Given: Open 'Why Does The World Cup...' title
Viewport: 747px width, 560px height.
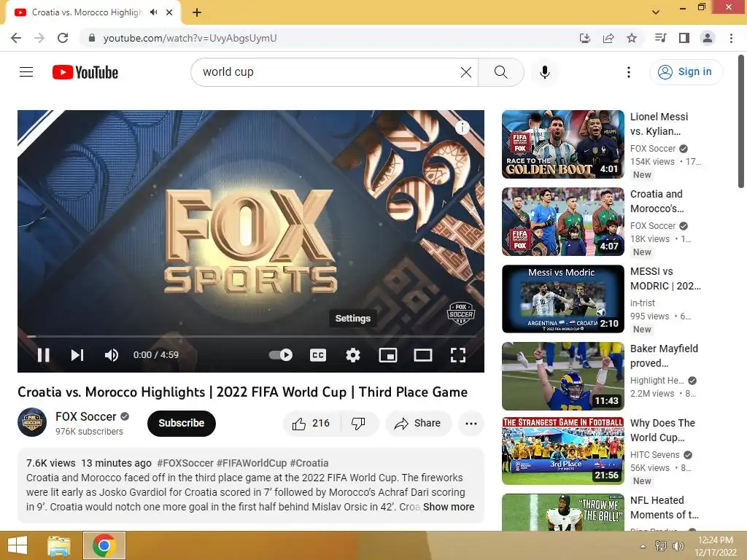Looking at the screenshot, I should tap(662, 430).
